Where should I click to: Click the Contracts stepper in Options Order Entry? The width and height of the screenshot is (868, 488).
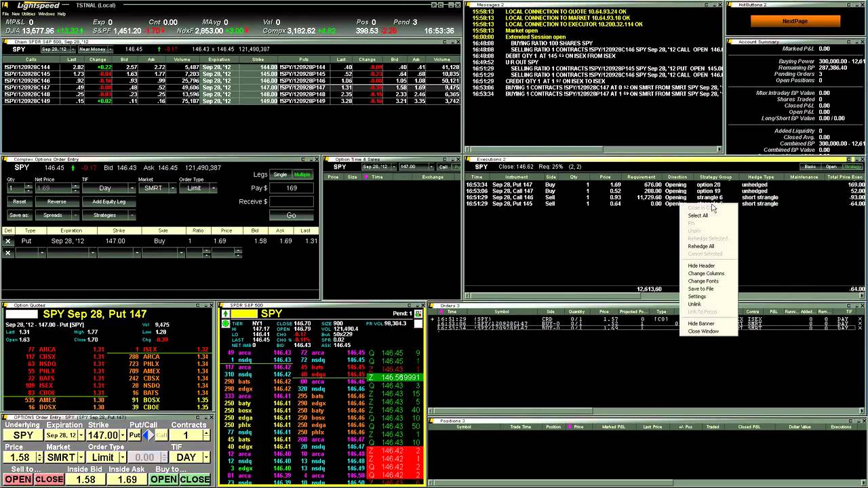tap(206, 435)
